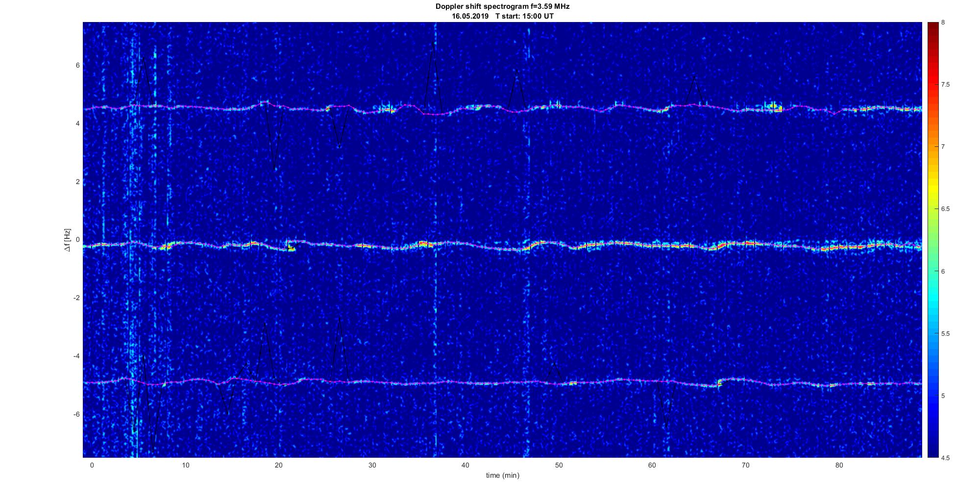
Task: Click the x-axis label 'time (min)'
Action: 503,475
